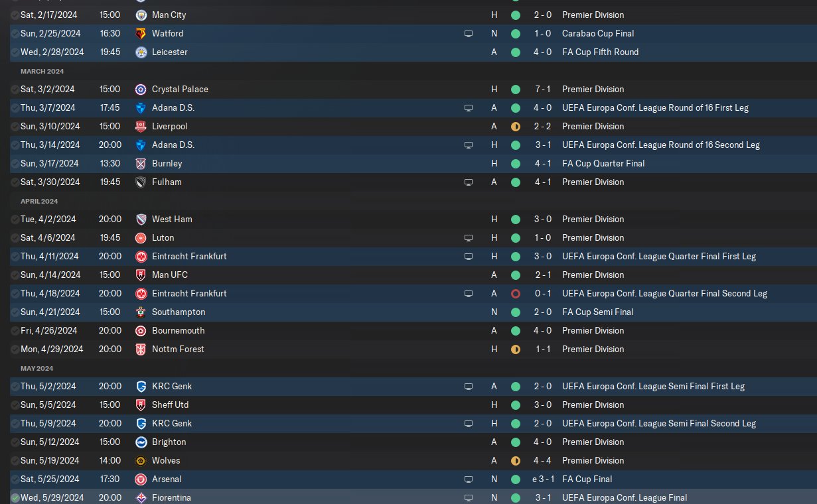Click the Wolves club badge icon

pyautogui.click(x=141, y=460)
